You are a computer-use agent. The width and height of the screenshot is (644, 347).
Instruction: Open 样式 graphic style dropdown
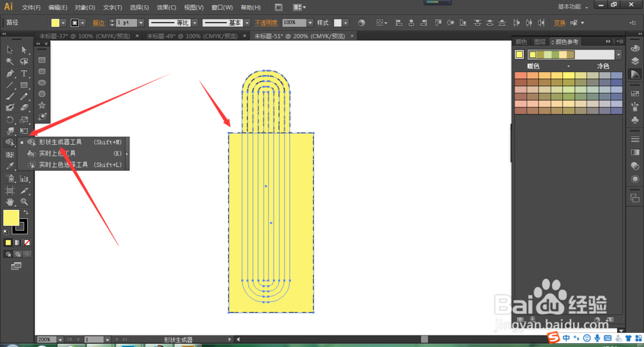click(x=346, y=23)
